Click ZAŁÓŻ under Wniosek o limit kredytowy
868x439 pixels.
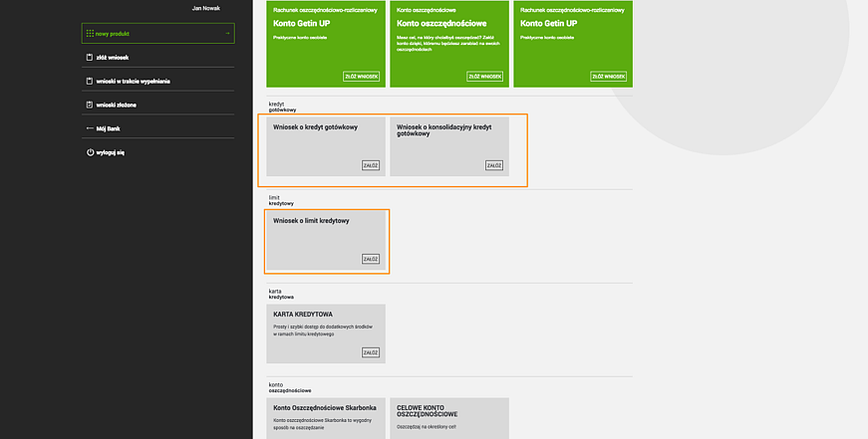pos(371,259)
